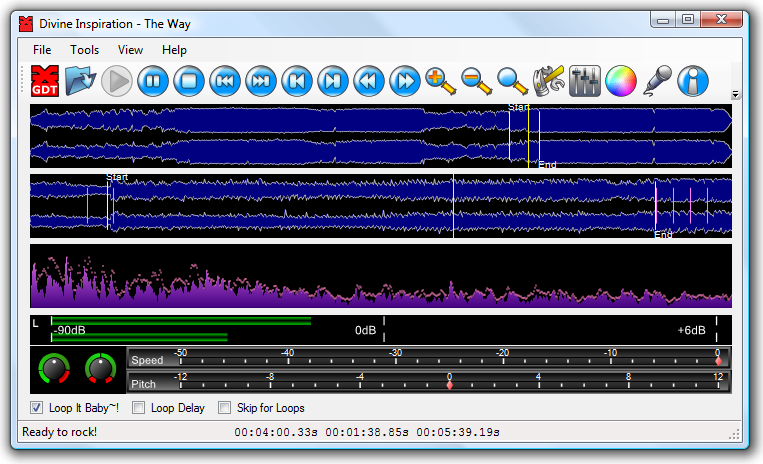Open the Tools menu
Viewport: 763px width, 464px height.
tap(84, 50)
